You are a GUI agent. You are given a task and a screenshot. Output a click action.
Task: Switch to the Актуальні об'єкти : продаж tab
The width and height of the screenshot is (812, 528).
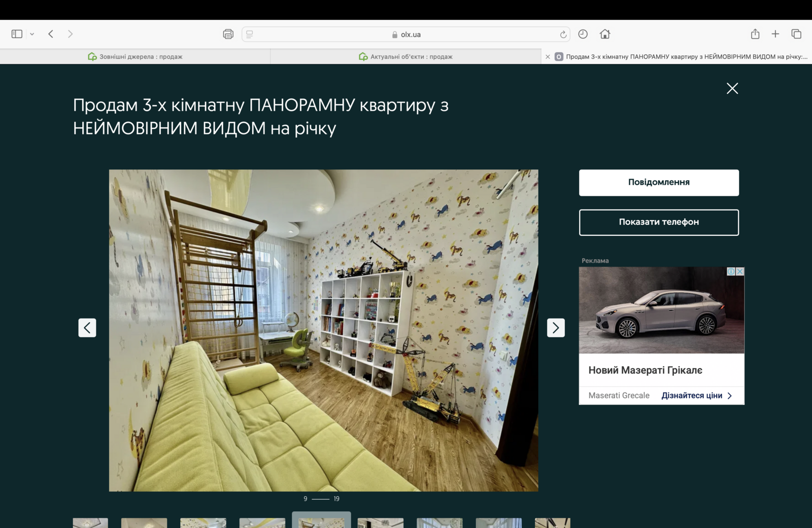coord(405,57)
